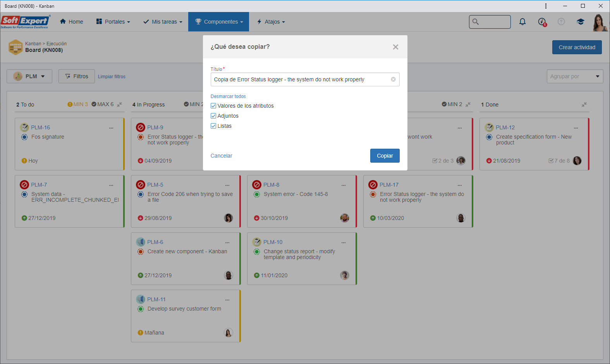Image resolution: width=610 pixels, height=364 pixels.
Task: Click the SoftExpert logo
Action: 26,22
